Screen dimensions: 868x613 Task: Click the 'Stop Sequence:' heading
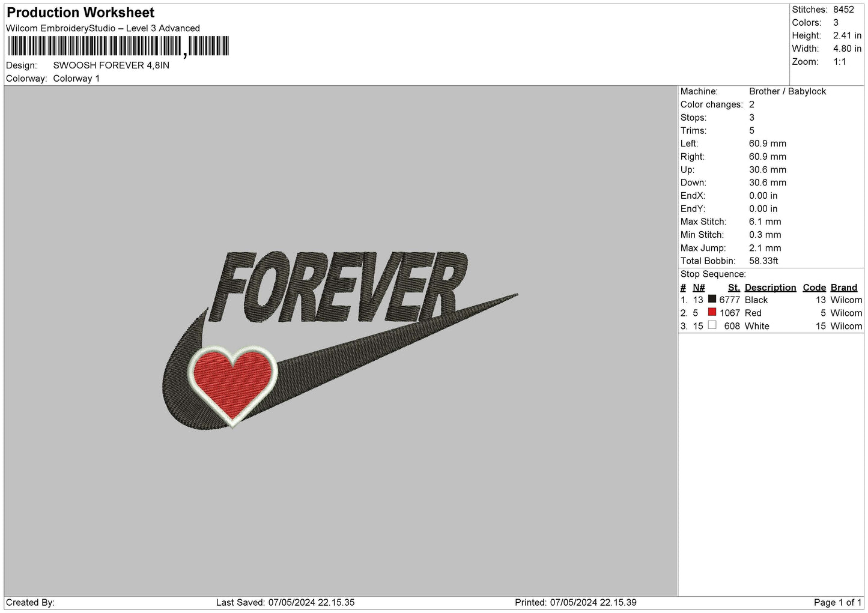(713, 274)
